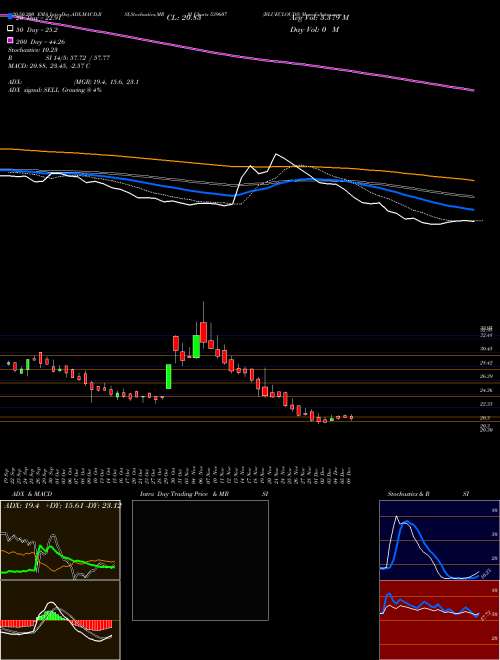Click the MACD values line in header
This screenshot has height=660, width=500.
point(49,66)
